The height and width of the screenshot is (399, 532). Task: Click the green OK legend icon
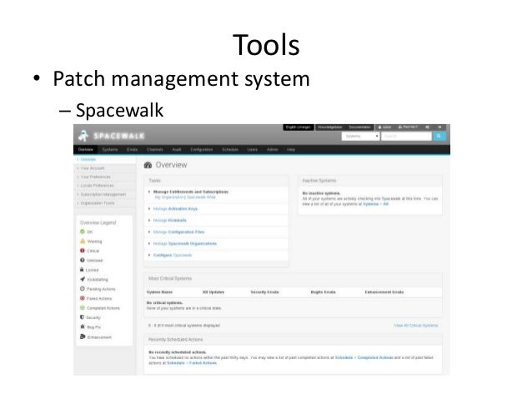[82, 232]
